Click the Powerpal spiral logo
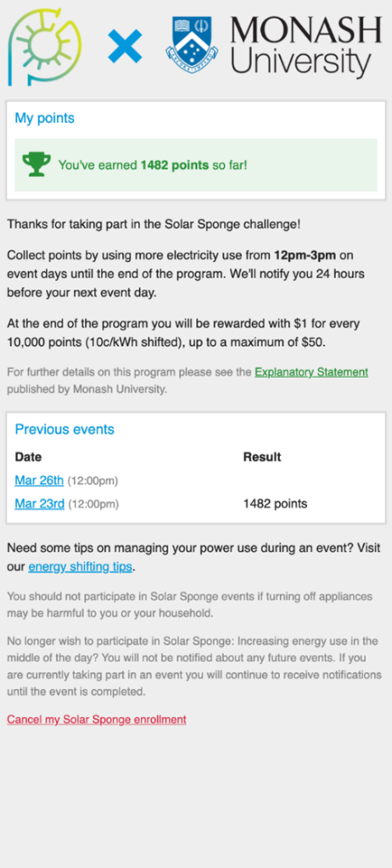 (46, 49)
